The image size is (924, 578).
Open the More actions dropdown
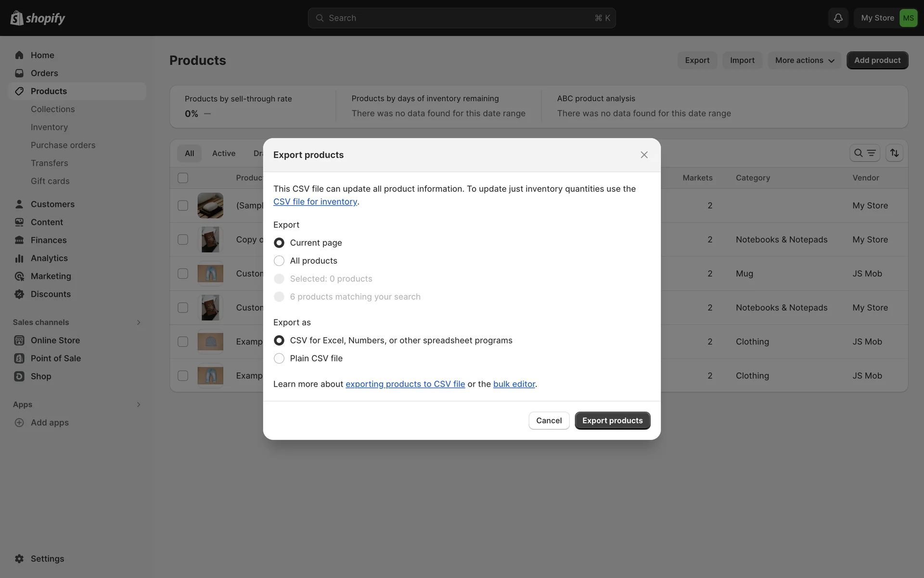click(804, 60)
